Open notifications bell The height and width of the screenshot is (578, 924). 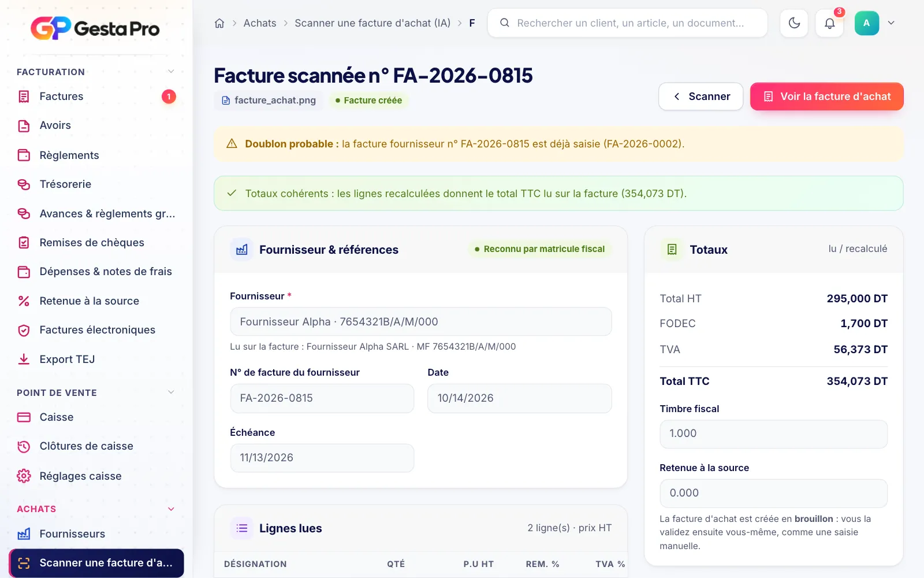click(x=830, y=23)
